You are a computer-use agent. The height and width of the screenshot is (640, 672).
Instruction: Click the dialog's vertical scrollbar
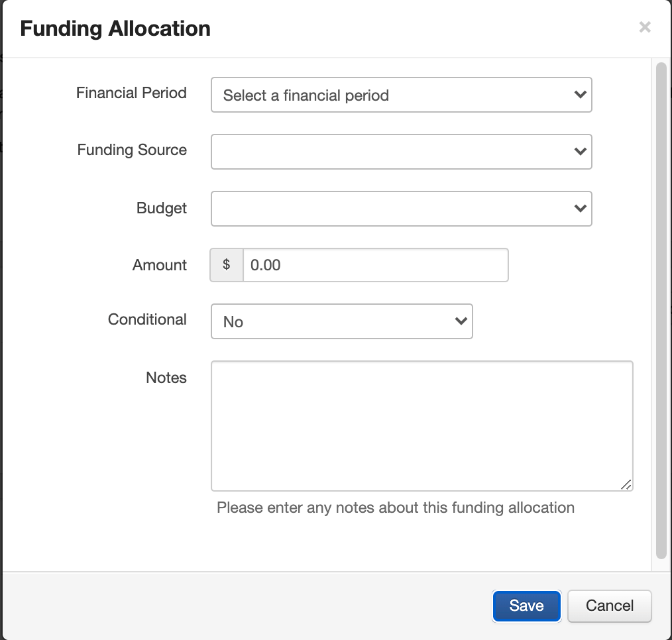(661, 311)
